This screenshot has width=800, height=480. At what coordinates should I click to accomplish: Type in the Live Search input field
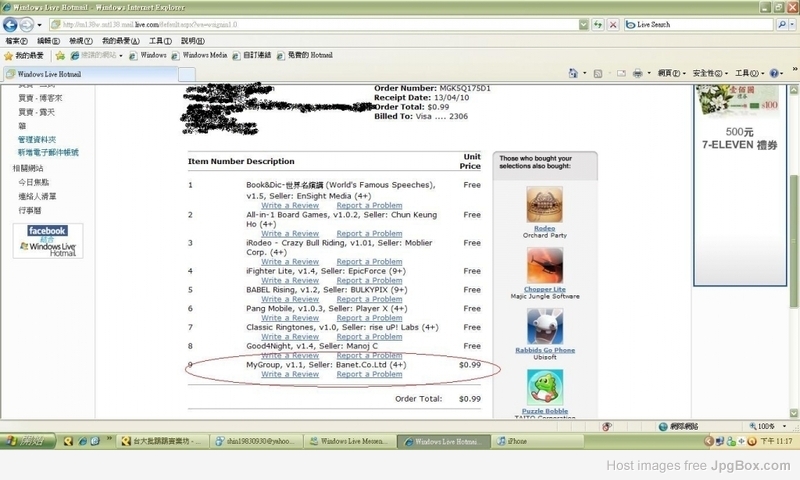point(700,24)
